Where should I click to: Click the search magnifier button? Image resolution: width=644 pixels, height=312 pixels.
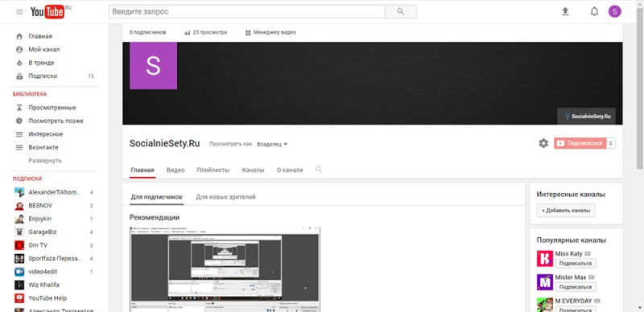pyautogui.click(x=401, y=11)
